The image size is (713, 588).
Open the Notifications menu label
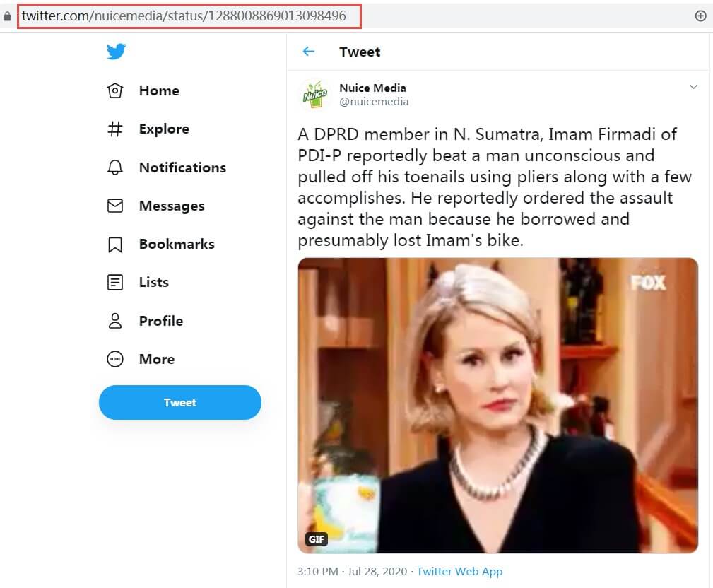182,167
